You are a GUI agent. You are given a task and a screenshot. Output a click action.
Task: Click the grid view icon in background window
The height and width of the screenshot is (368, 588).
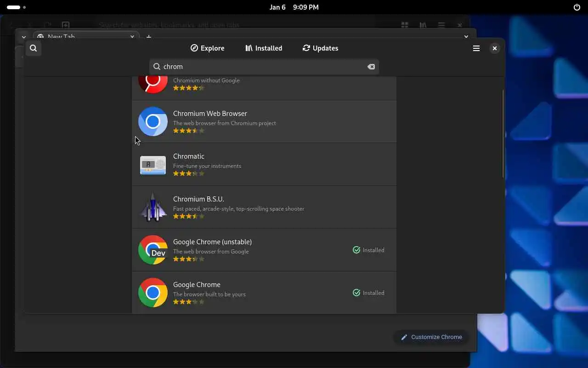coord(405,25)
